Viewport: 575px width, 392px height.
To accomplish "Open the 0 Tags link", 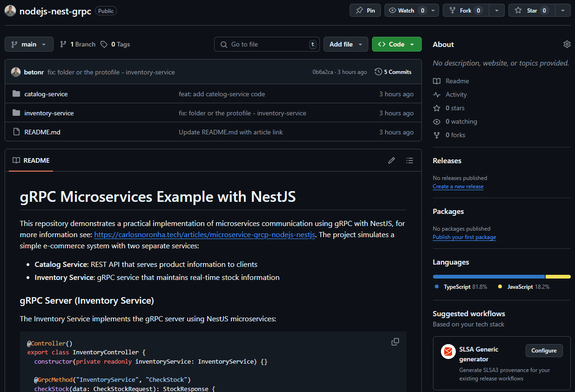I will coord(115,44).
